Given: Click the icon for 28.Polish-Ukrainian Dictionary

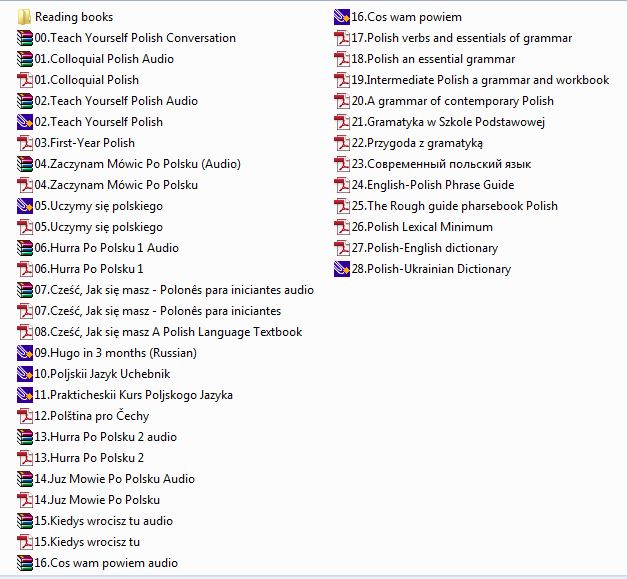Looking at the screenshot, I should click(341, 269).
